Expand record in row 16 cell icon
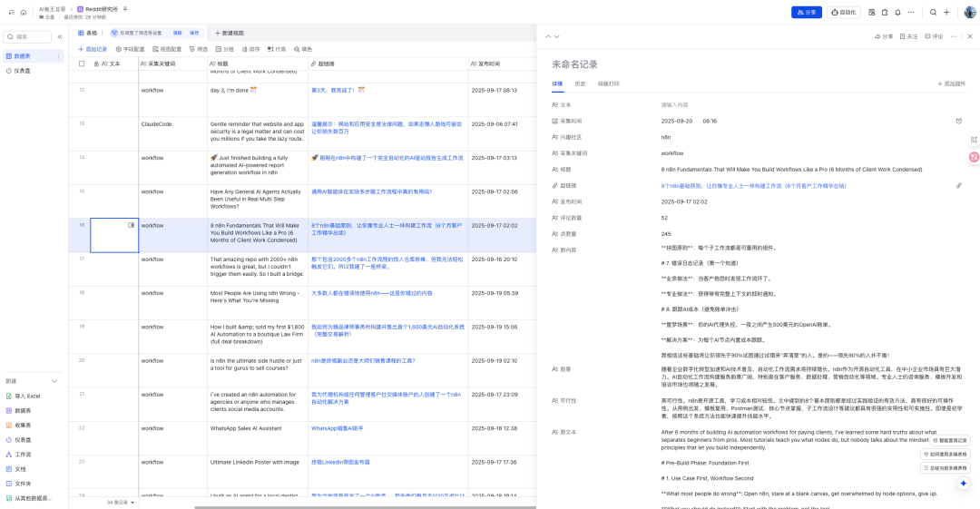The image size is (980, 509). coord(132,224)
